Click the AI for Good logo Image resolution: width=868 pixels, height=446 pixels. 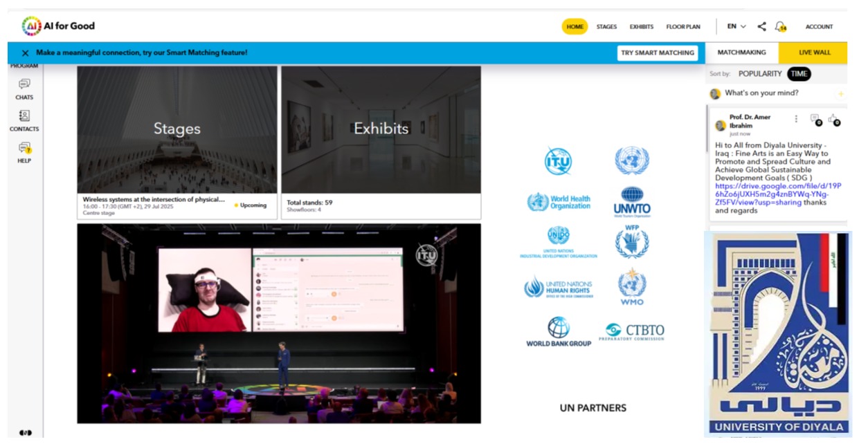[58, 26]
